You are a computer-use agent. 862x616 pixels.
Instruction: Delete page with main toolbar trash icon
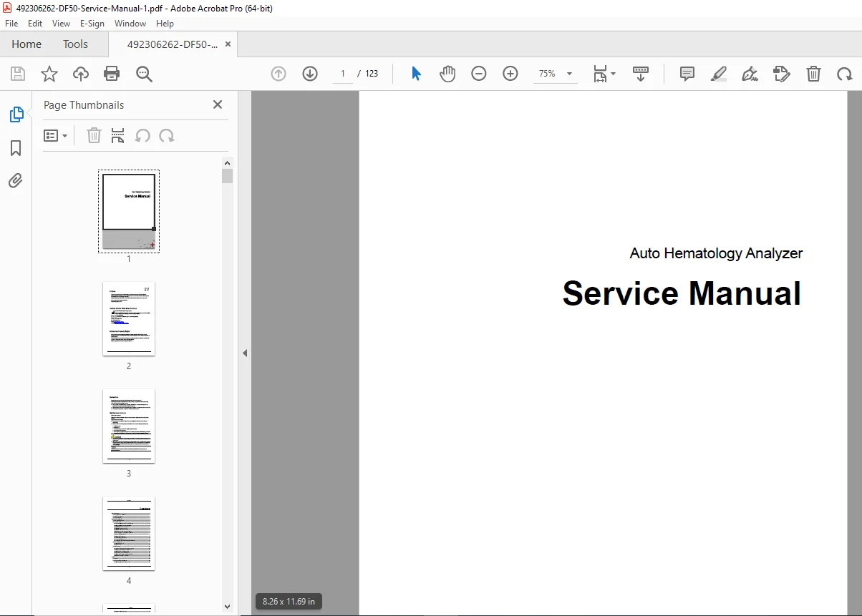tap(813, 74)
